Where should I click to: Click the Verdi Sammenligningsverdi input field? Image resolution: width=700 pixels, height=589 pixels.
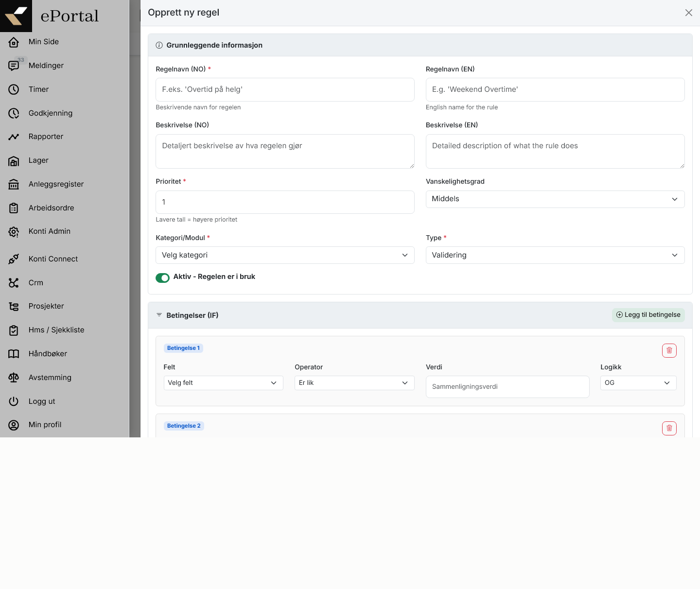[507, 387]
